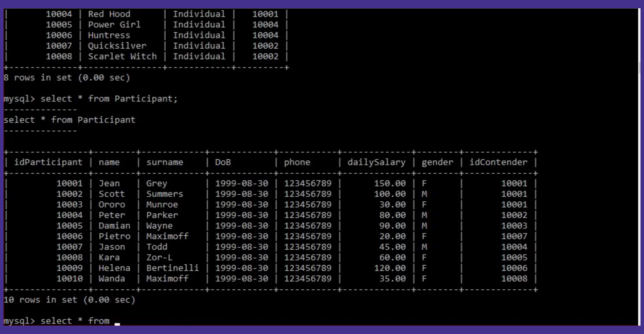Click the idParticipant column header

[48, 162]
